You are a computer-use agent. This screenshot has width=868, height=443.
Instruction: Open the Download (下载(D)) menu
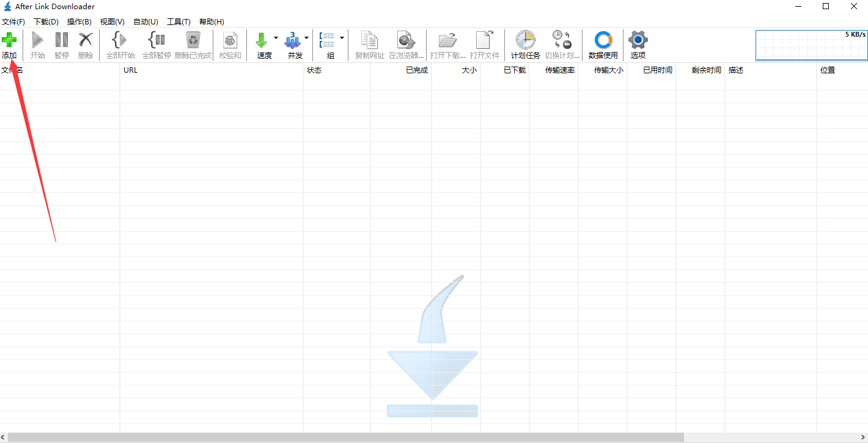pos(46,22)
